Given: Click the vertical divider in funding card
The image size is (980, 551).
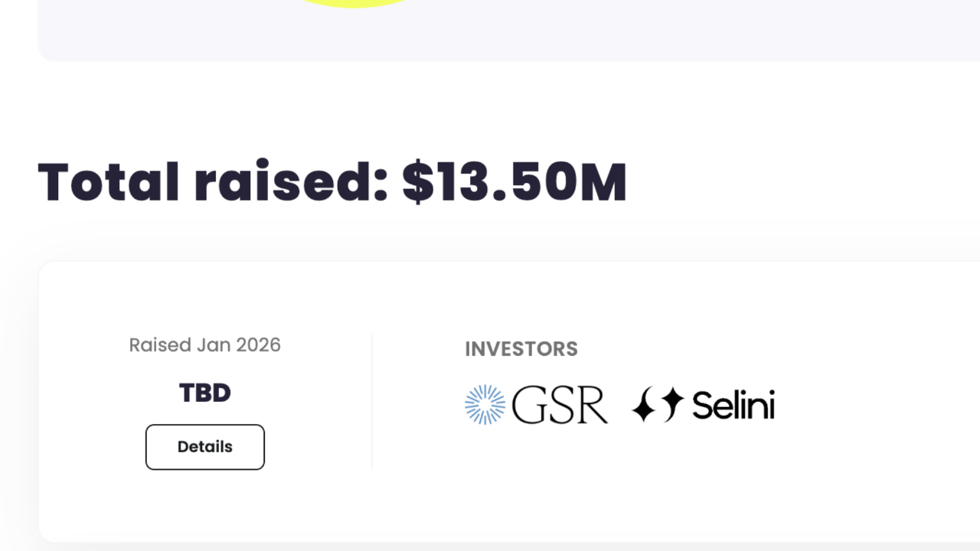Looking at the screenshot, I should tap(372, 402).
